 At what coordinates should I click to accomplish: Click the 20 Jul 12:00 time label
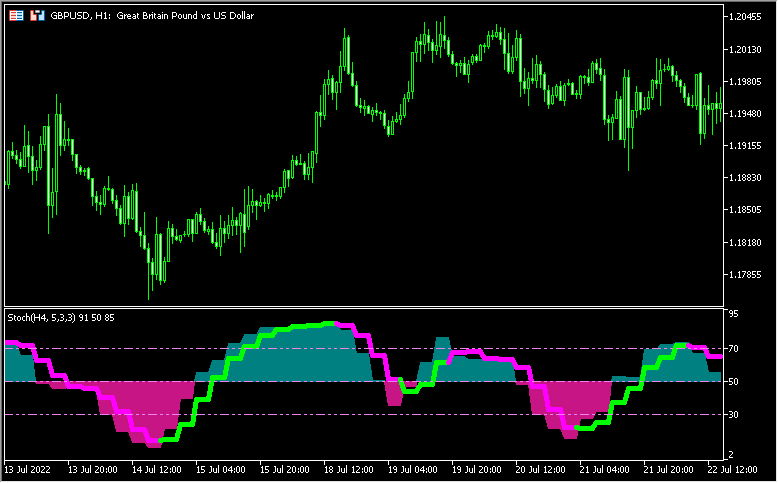click(x=541, y=470)
